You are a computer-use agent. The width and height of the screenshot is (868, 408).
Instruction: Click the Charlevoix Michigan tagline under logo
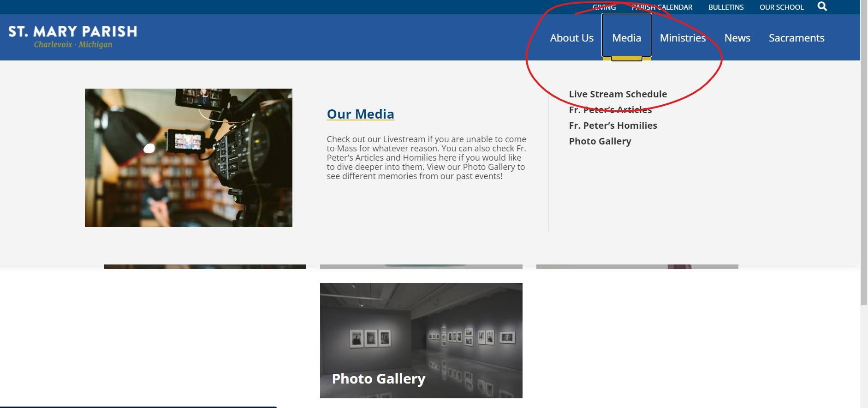[73, 45]
